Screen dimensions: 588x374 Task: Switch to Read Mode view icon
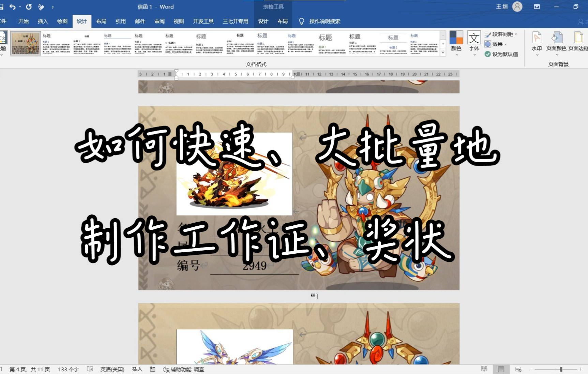tap(484, 369)
